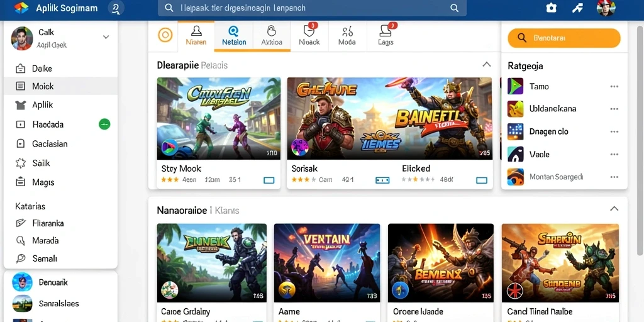Toggle the green Haedada switch indicator

click(x=104, y=124)
